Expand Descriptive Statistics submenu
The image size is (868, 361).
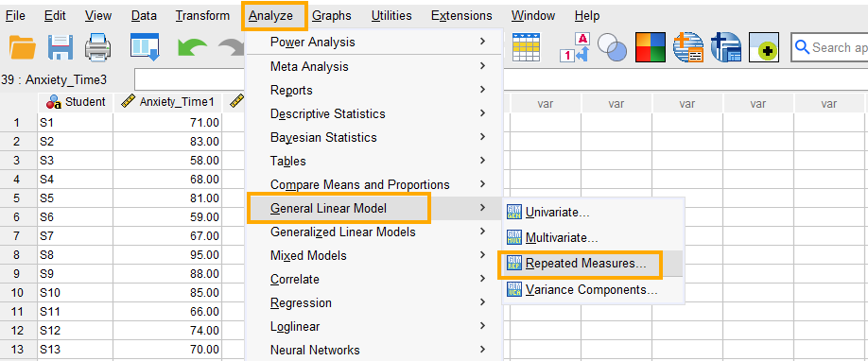pyautogui.click(x=373, y=113)
